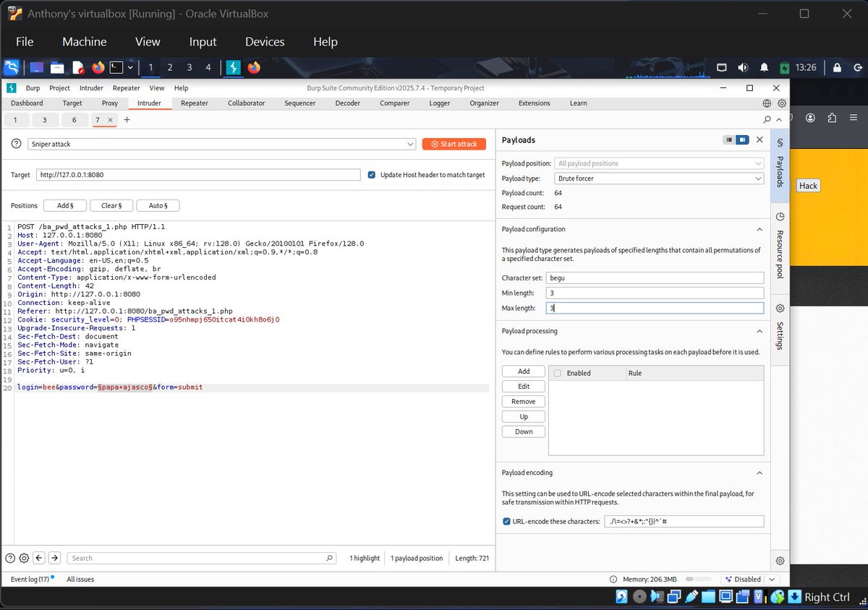Launch the terminal emulator from the Kali panel
This screenshot has height=610, width=868.
116,67
